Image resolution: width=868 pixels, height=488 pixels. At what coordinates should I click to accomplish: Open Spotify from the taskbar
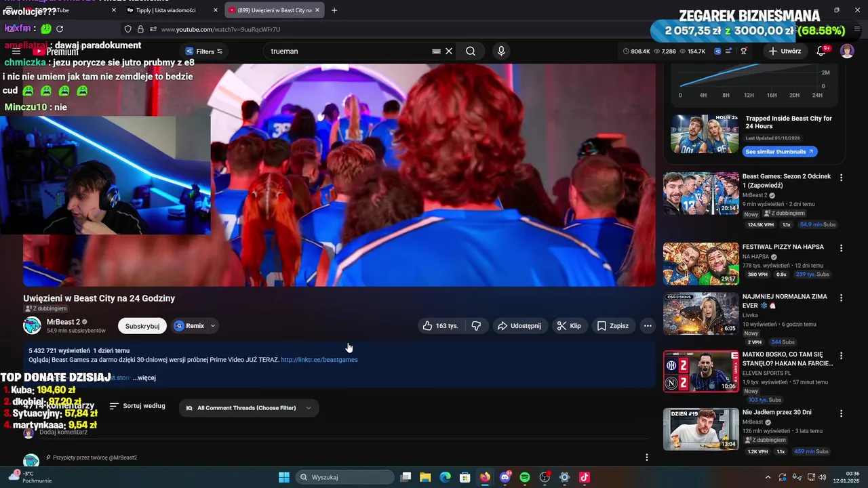tap(525, 477)
